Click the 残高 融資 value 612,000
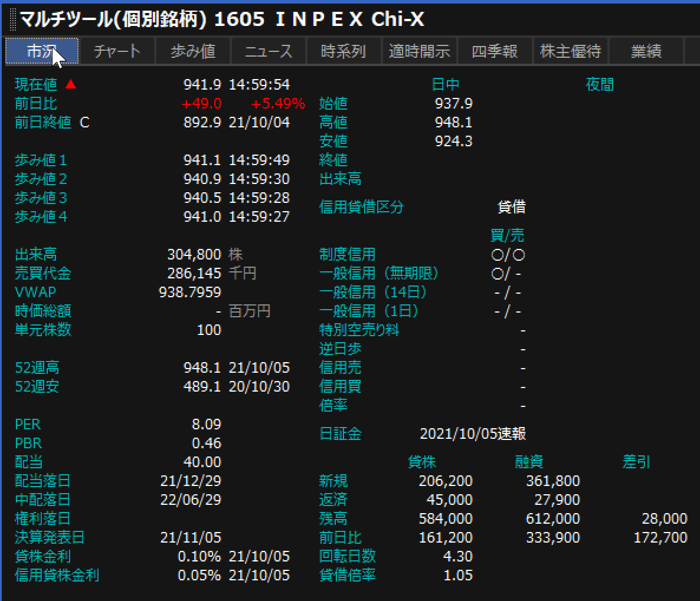Image resolution: width=700 pixels, height=601 pixels. coord(552,518)
